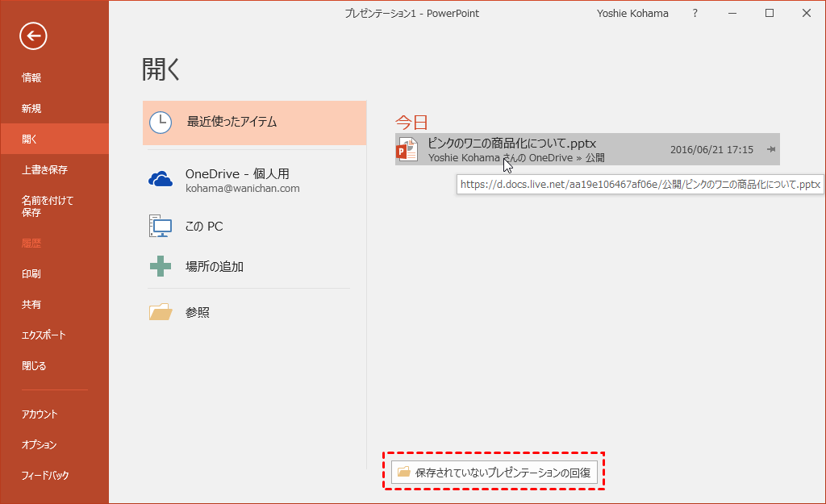Click the back arrow circle icon
826x504 pixels.
click(33, 35)
